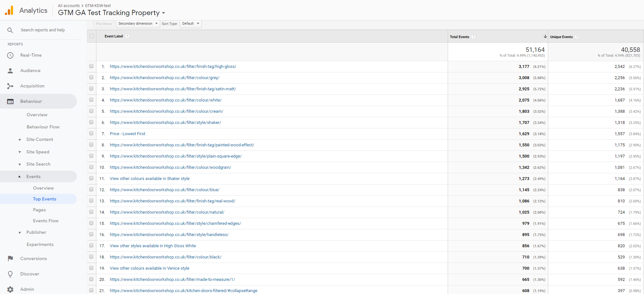
Task: Click the Behaviour section icon
Action: pos(10,102)
